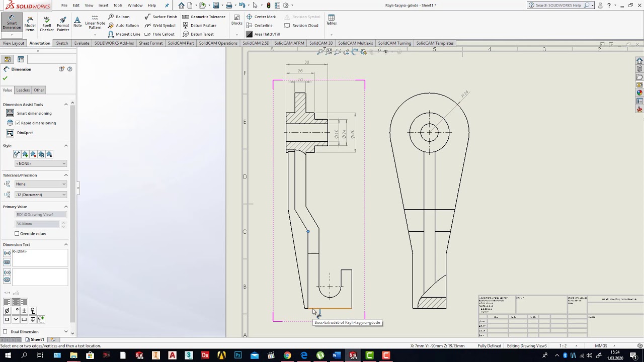
Task: Open the Tools menu
Action: [x=118, y=6]
